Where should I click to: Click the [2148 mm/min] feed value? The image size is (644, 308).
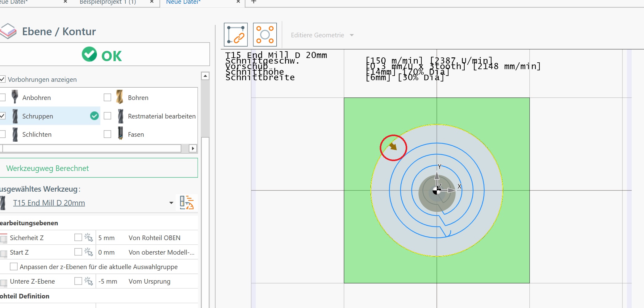(507, 66)
